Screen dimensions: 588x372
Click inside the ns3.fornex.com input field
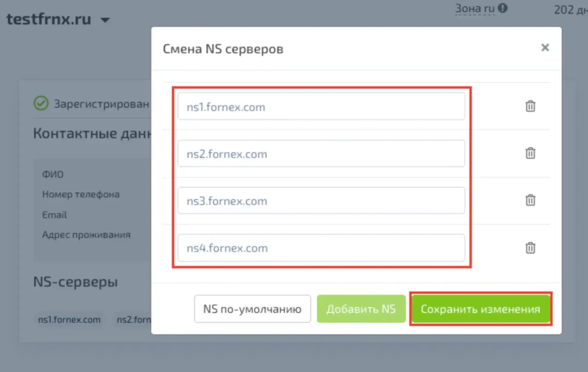coord(321,201)
